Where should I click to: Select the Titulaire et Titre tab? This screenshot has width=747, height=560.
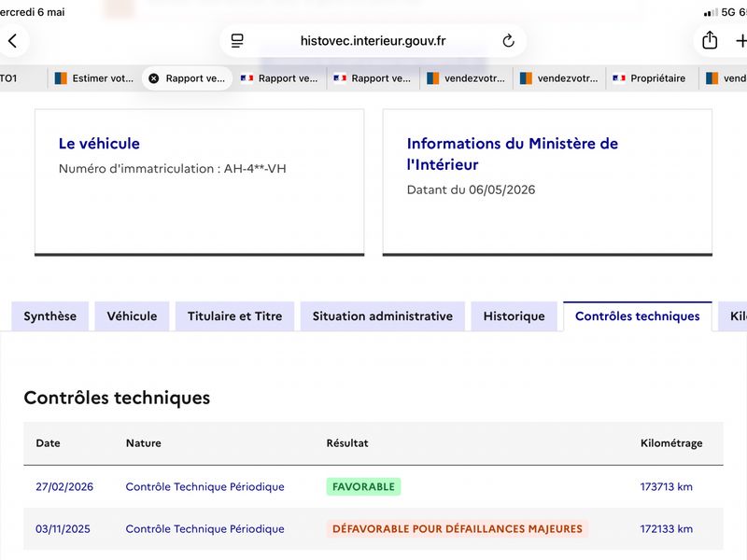tap(235, 316)
